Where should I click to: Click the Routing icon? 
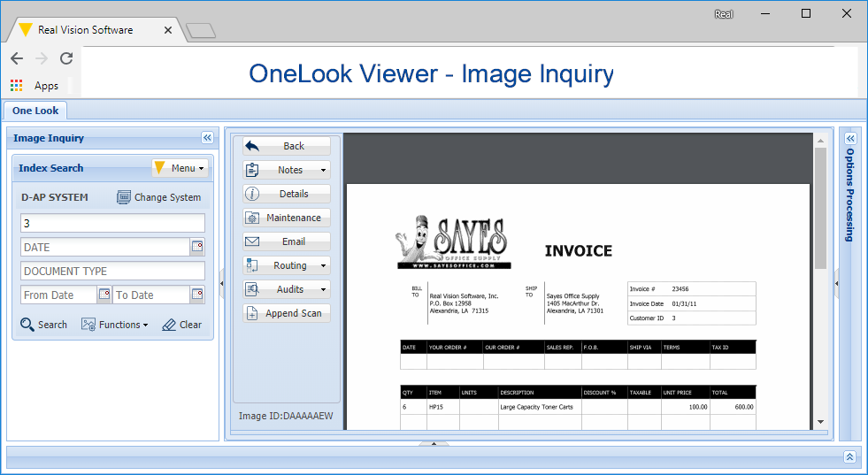(x=252, y=265)
